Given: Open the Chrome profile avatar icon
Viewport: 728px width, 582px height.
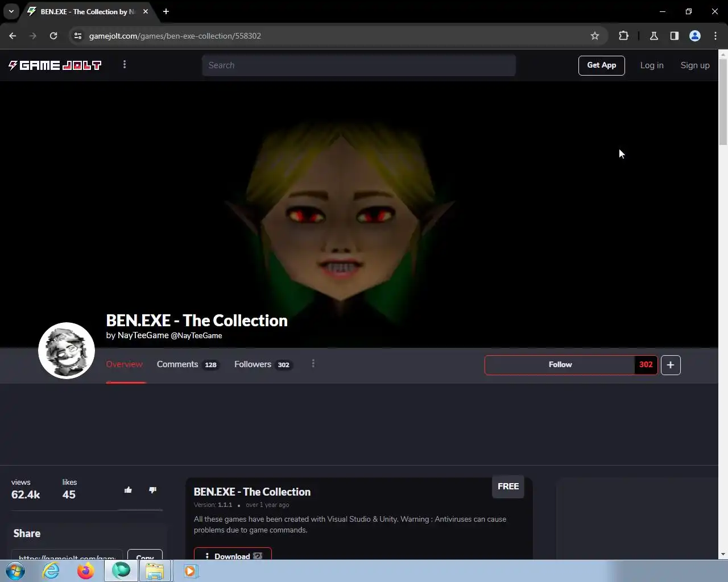Looking at the screenshot, I should tap(695, 36).
